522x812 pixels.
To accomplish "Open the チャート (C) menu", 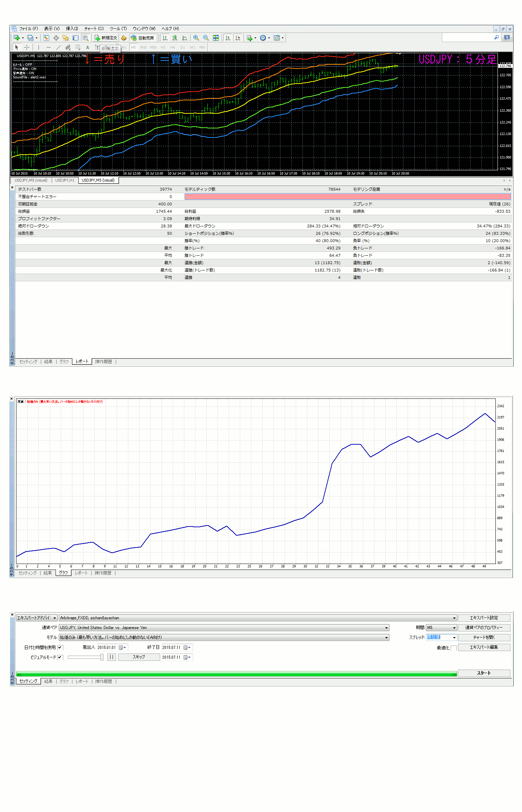I will tap(94, 29).
